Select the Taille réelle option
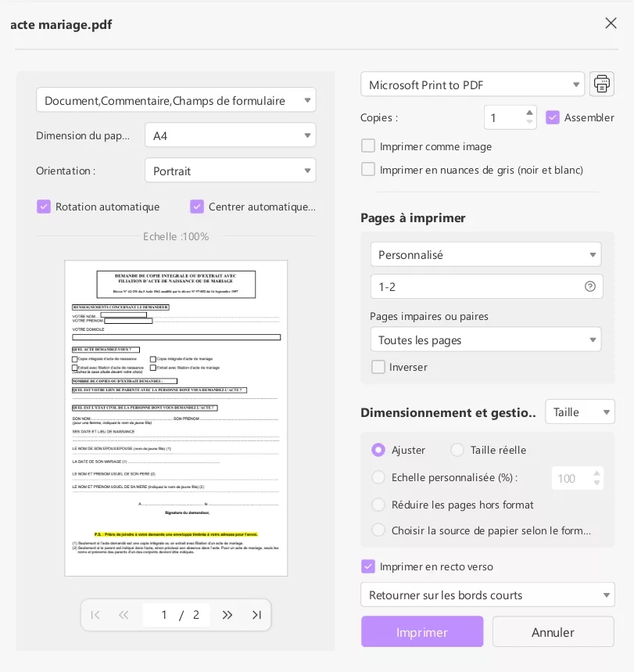Viewport: 634px width, 672px height. click(457, 450)
